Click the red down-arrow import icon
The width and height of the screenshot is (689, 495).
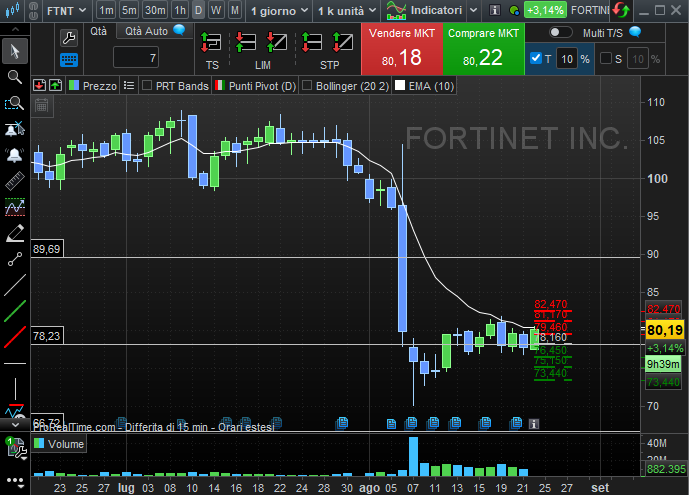click(39, 85)
